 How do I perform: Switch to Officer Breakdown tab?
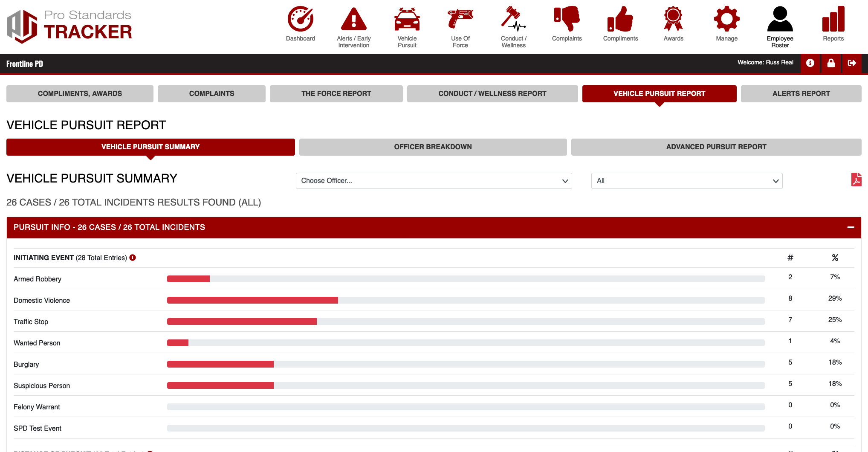433,147
